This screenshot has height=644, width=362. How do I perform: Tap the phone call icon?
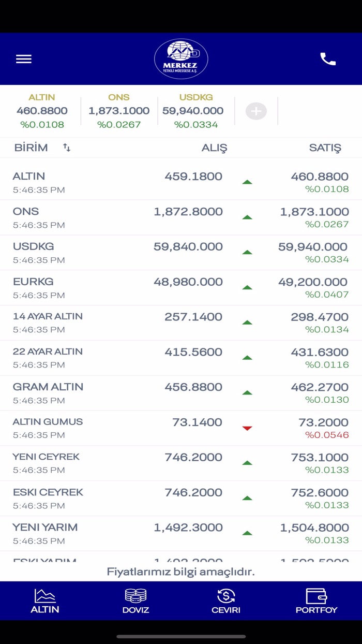[328, 59]
